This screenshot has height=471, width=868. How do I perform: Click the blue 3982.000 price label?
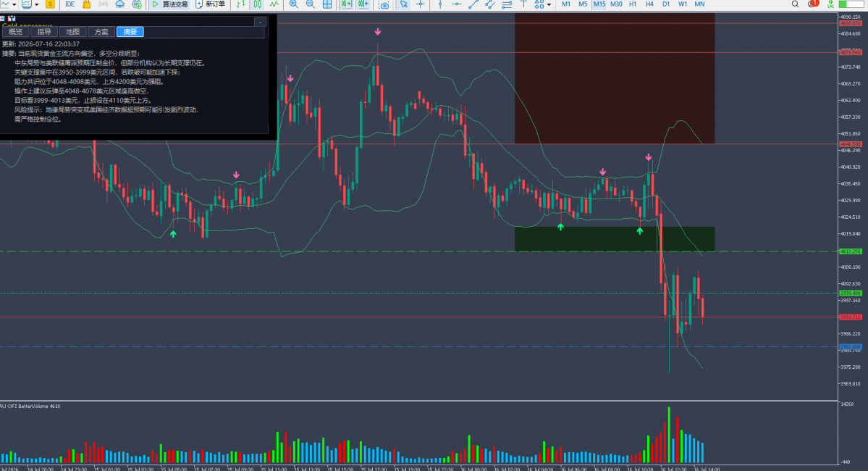[851, 347]
